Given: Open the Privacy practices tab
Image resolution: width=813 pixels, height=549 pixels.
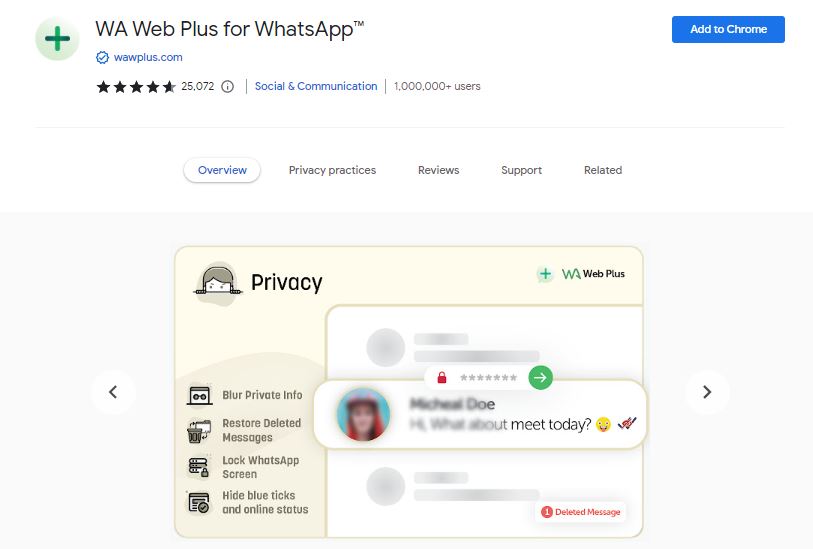Looking at the screenshot, I should tap(332, 170).
